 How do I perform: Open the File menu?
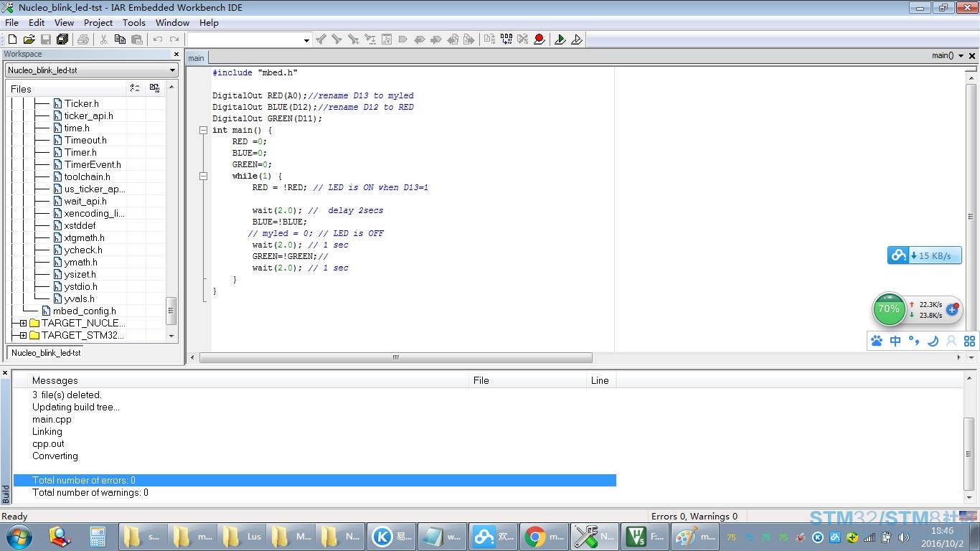(x=11, y=23)
